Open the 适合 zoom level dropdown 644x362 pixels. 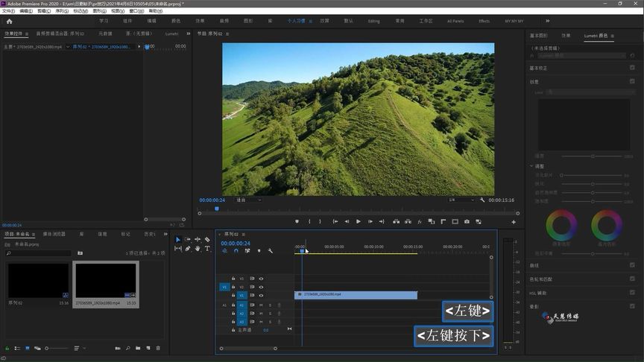click(249, 200)
